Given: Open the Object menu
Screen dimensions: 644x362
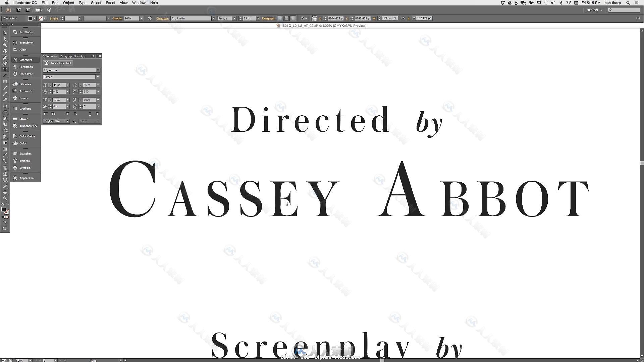Looking at the screenshot, I should (68, 3).
